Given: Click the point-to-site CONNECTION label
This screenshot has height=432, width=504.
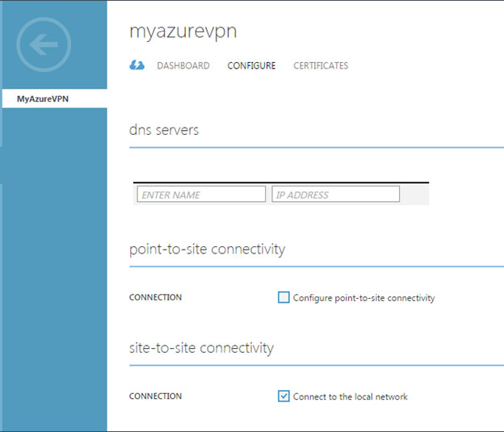Looking at the screenshot, I should (155, 297).
